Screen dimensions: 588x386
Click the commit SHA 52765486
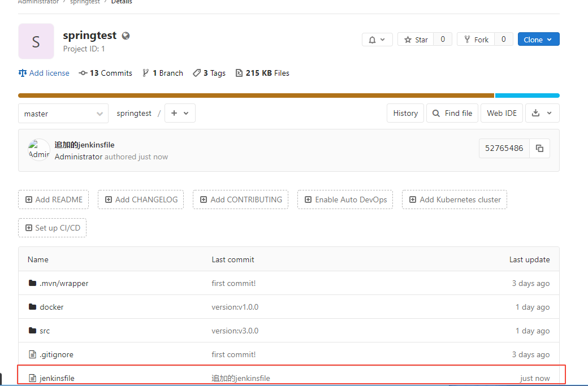[504, 149]
